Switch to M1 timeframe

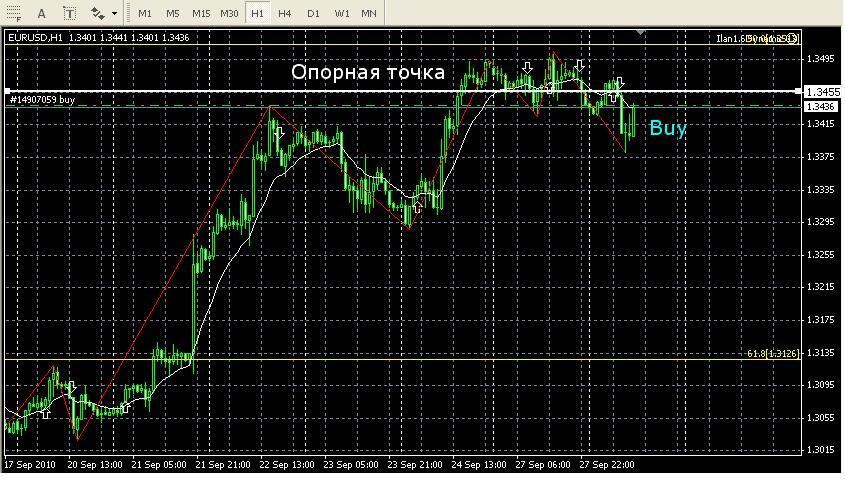click(x=145, y=13)
